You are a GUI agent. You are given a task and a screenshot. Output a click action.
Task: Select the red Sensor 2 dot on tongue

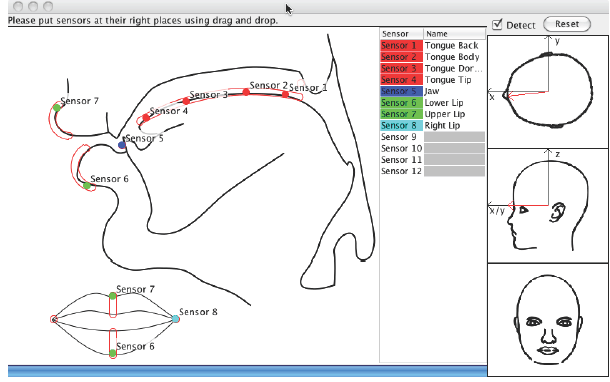coord(246,92)
